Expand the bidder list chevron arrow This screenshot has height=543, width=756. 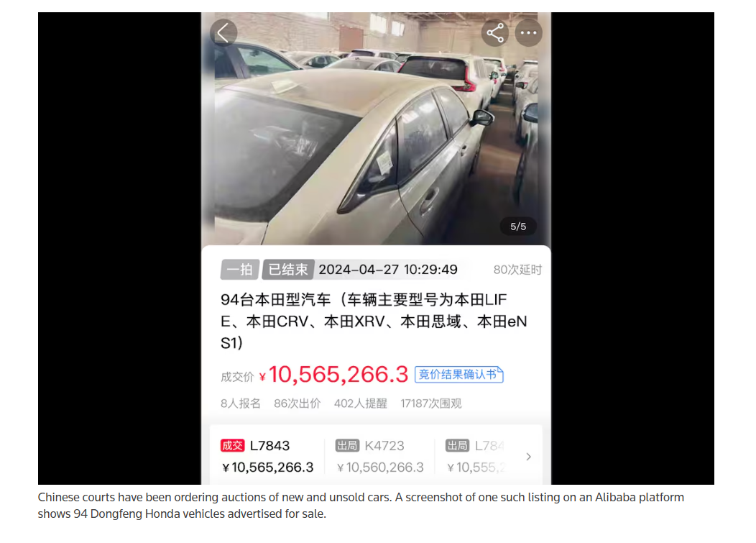coord(528,456)
